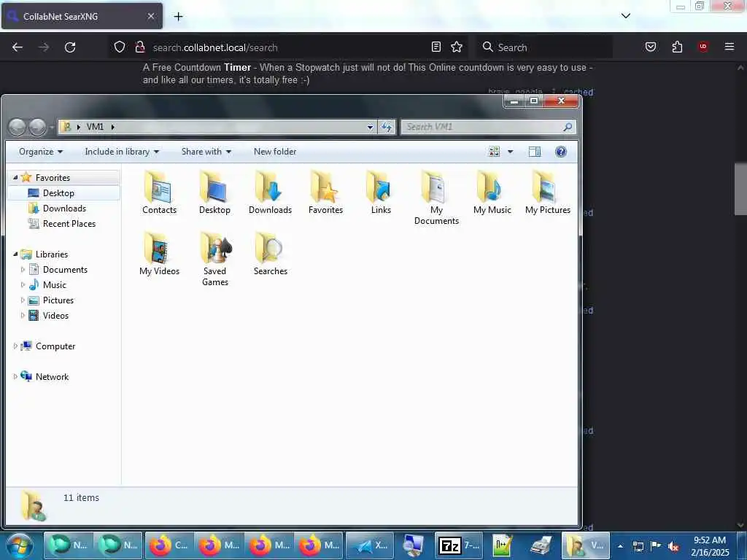Open the Share with dropdown
This screenshot has width=747, height=560.
[x=206, y=152]
